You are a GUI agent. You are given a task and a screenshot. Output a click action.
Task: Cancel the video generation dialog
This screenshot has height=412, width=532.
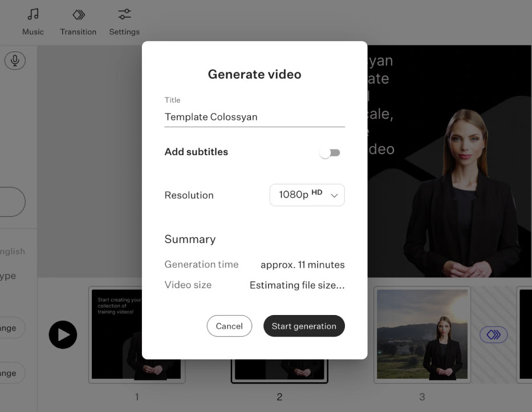(x=229, y=326)
